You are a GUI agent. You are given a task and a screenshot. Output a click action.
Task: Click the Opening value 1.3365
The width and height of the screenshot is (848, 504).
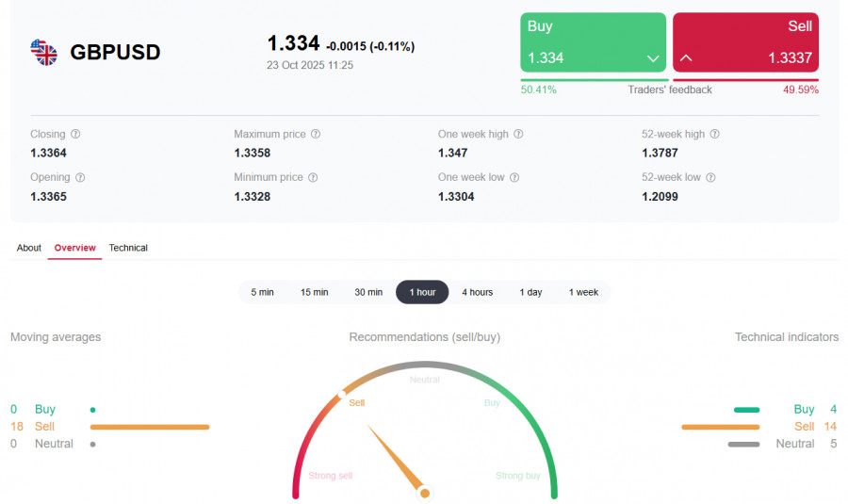point(48,197)
